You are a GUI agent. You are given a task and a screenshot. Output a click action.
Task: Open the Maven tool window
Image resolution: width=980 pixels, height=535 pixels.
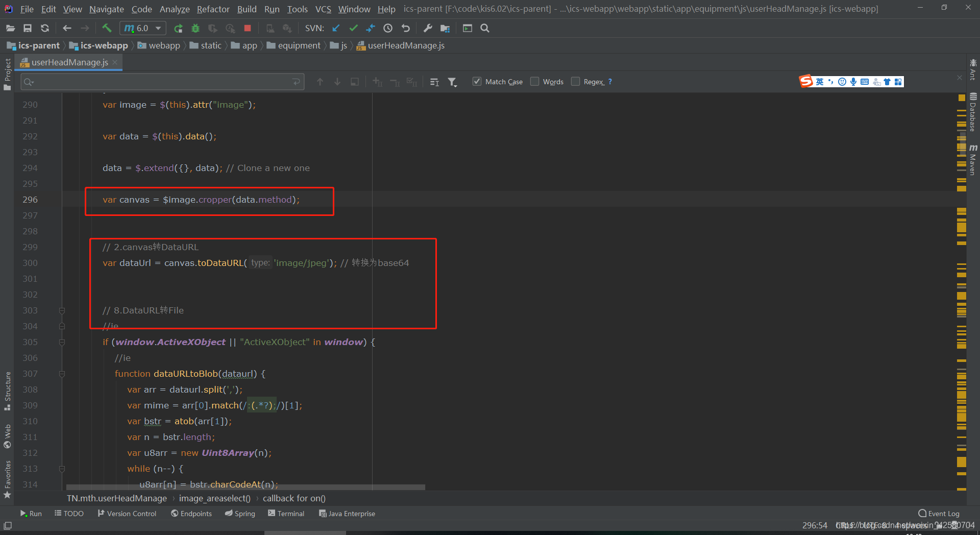pyautogui.click(x=973, y=160)
